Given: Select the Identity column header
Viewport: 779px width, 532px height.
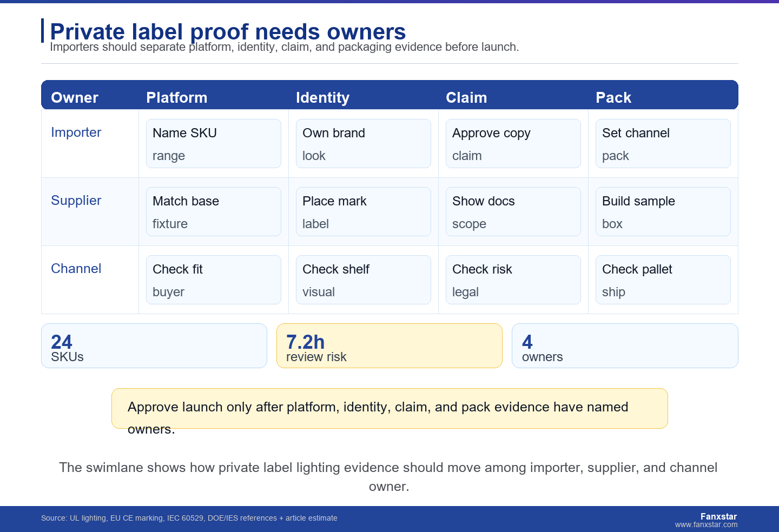Looking at the screenshot, I should [x=323, y=97].
